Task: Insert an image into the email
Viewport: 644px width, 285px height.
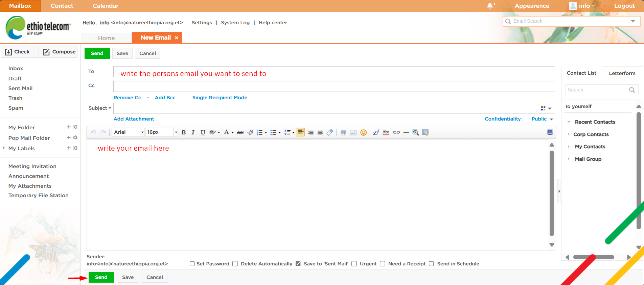Action: [x=353, y=132]
